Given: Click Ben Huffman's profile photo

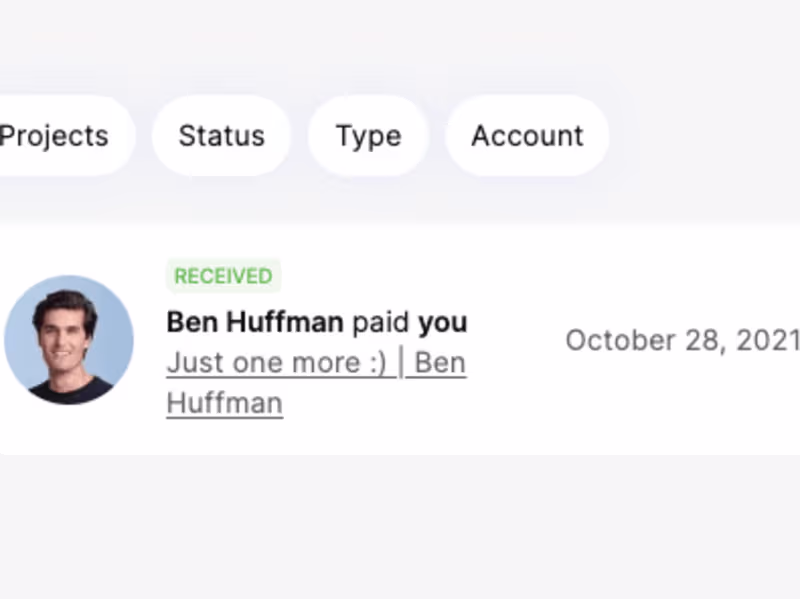Looking at the screenshot, I should pos(69,340).
